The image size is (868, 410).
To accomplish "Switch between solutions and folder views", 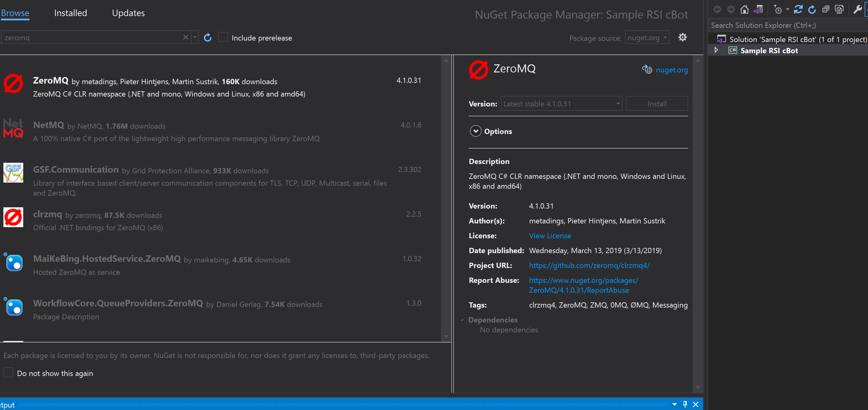I will [758, 9].
